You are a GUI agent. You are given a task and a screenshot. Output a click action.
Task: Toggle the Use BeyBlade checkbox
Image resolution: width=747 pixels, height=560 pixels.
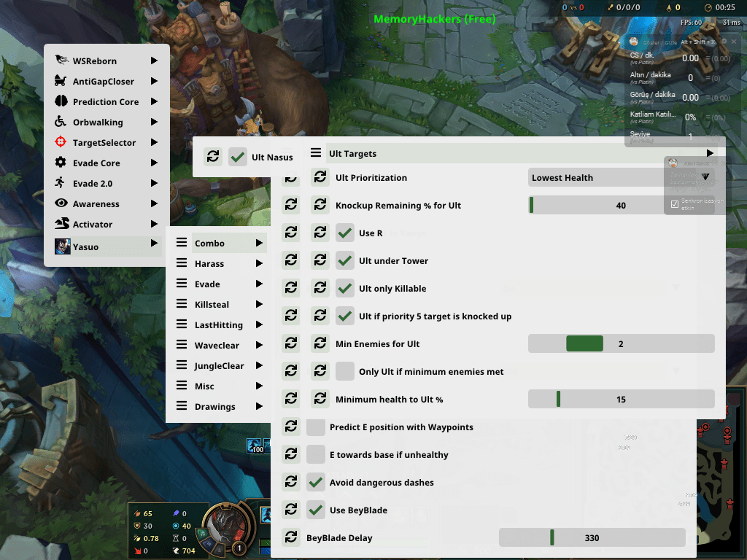[315, 510]
